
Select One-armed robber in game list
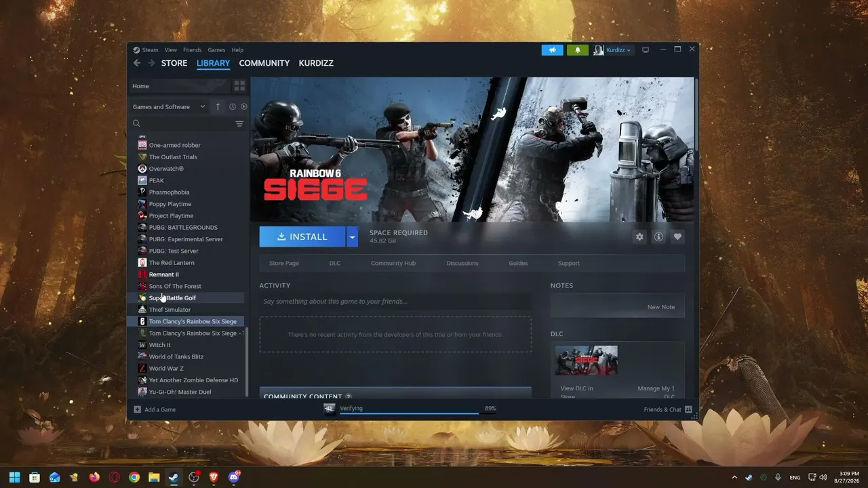[x=175, y=145]
